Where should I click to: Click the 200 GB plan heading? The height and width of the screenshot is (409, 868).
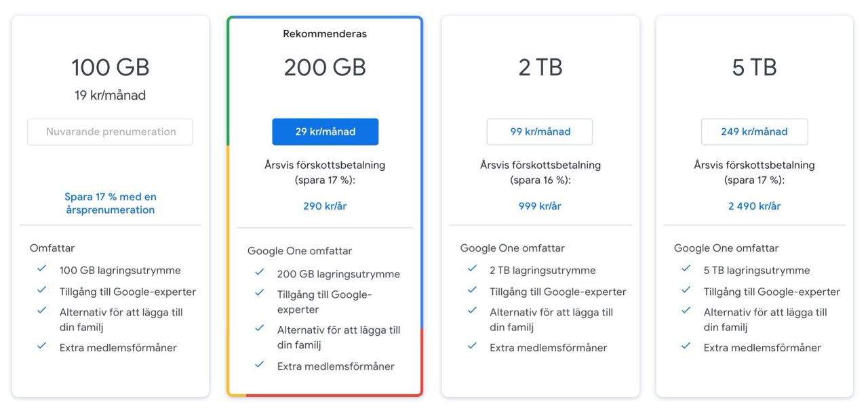pyautogui.click(x=325, y=67)
